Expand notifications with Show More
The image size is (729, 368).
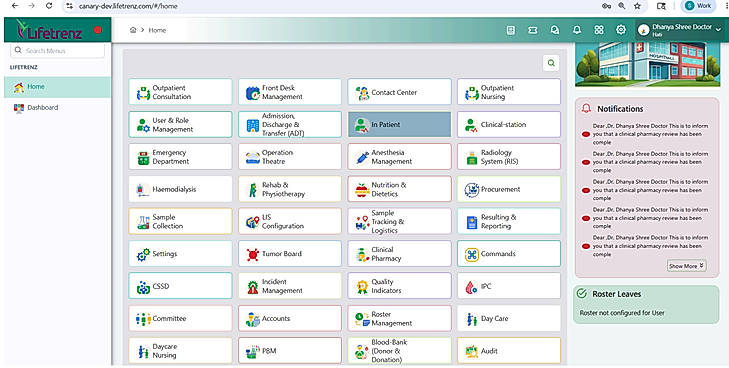click(687, 266)
